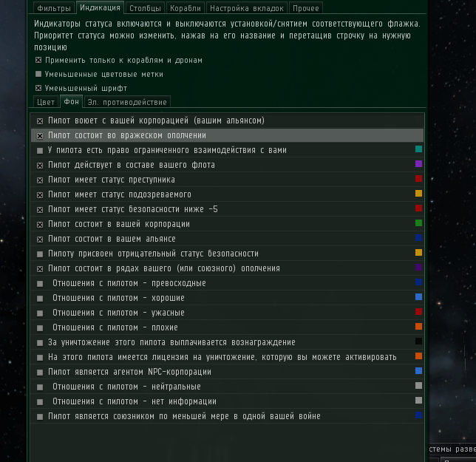Enable За уничтожение этого пилота выплачивается вознаграждение
The image size is (476, 462).
pos(40,343)
